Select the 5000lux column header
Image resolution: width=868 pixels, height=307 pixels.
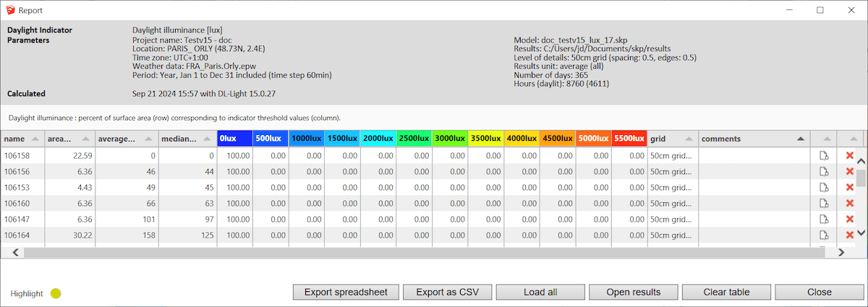click(x=593, y=138)
